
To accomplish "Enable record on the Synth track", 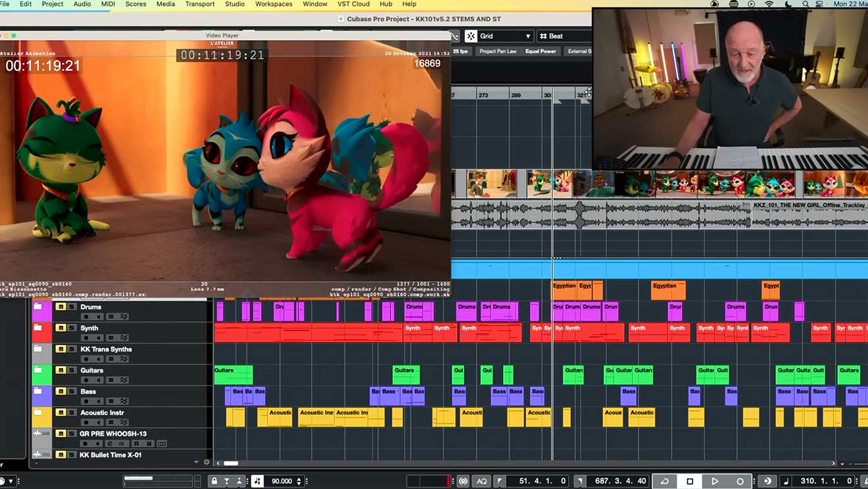I will click(x=85, y=338).
